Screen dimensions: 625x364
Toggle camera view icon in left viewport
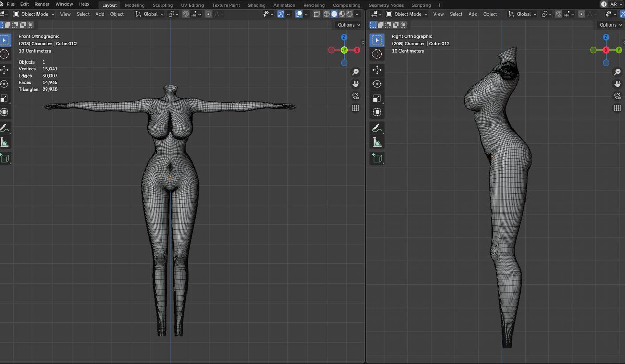click(x=356, y=96)
